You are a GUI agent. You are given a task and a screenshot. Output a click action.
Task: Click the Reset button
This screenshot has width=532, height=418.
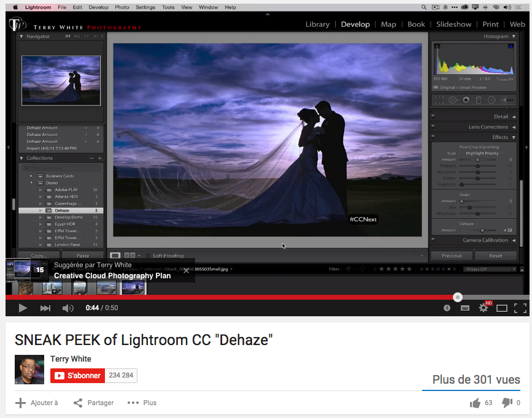tap(496, 256)
